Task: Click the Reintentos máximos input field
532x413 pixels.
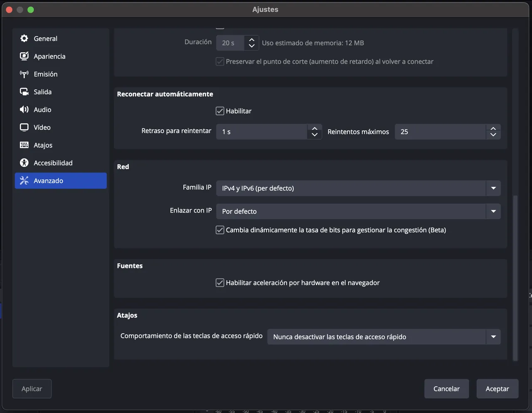Action: tap(440, 132)
